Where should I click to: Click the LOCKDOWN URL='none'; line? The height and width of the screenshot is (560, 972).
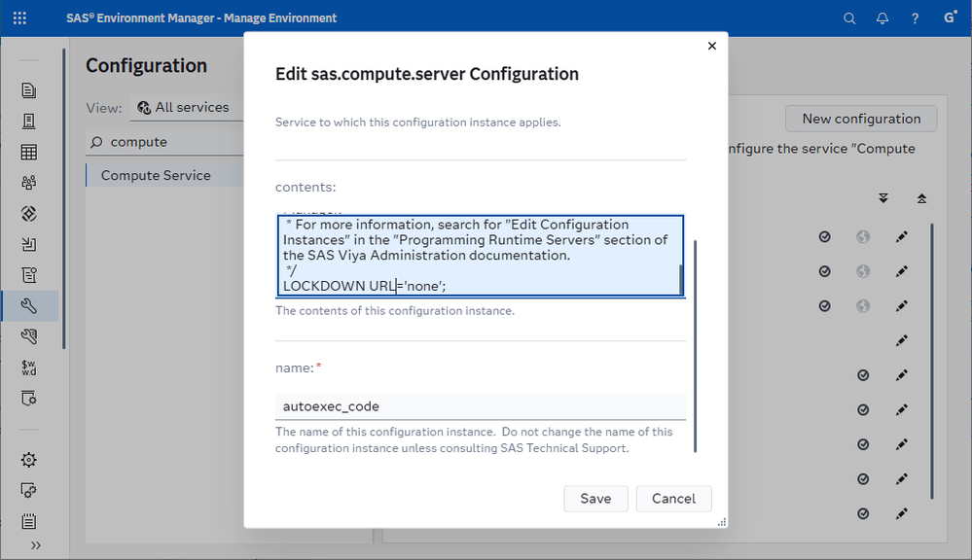pyautogui.click(x=365, y=286)
